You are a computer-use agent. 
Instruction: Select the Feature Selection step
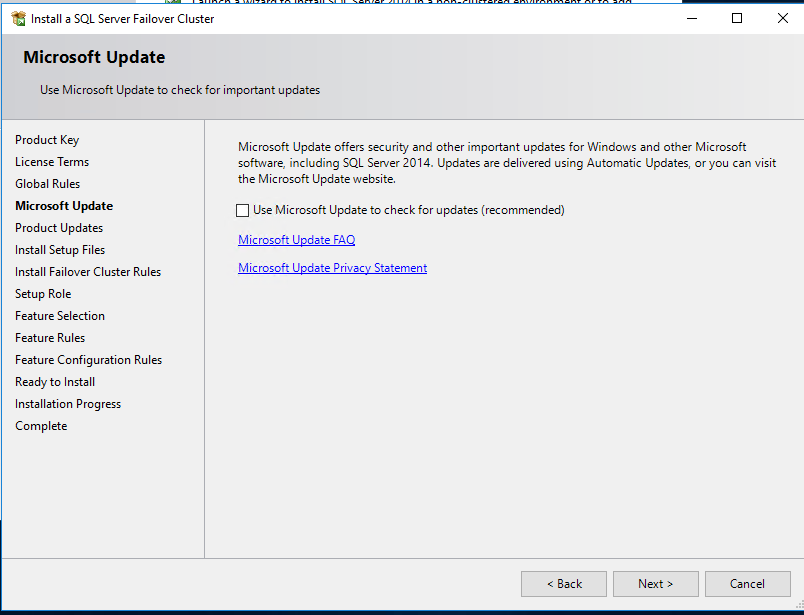tap(60, 316)
